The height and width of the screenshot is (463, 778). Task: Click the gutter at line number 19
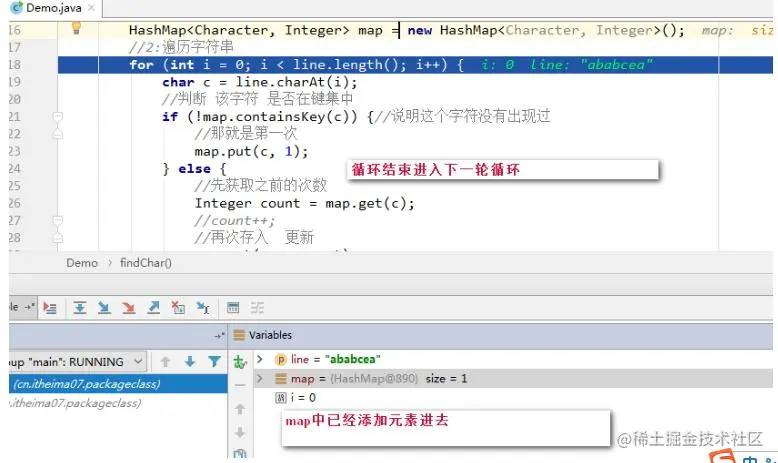15,82
